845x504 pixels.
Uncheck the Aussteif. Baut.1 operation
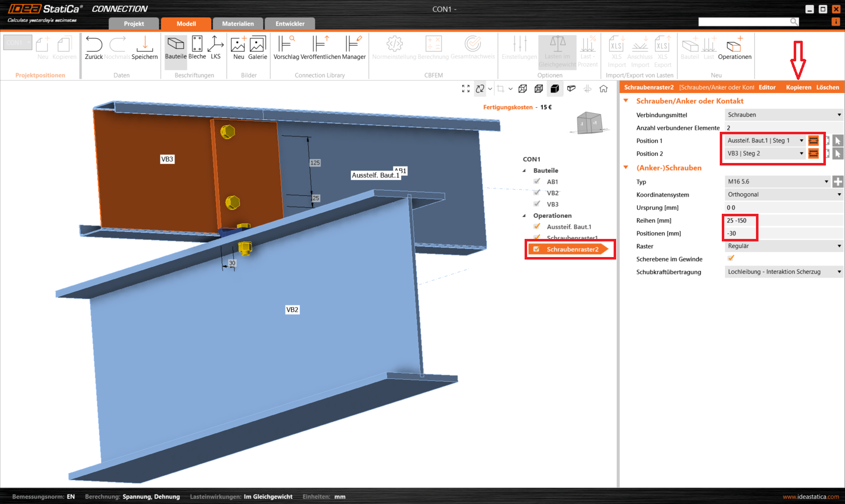(537, 227)
